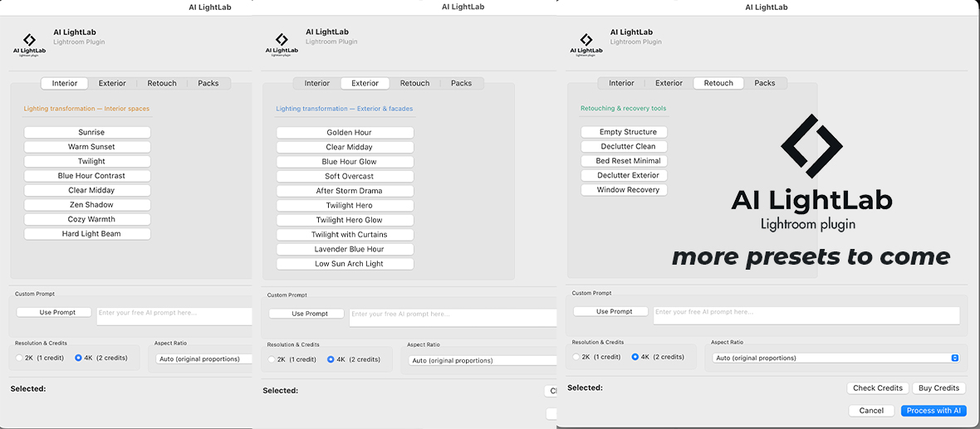Select active Retouch tab in right window
Screen dimensions: 980x429
tap(718, 83)
